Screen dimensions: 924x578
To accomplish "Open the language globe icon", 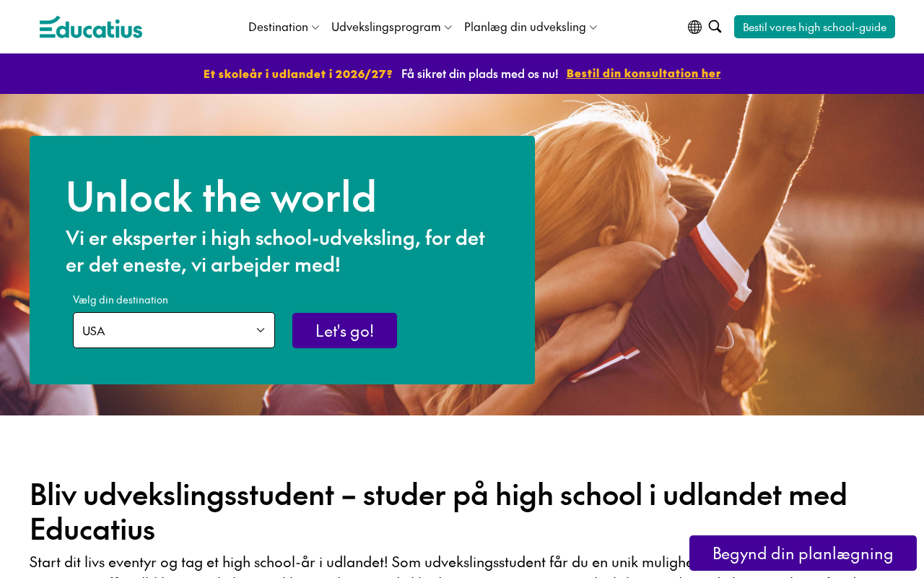I will tap(694, 27).
